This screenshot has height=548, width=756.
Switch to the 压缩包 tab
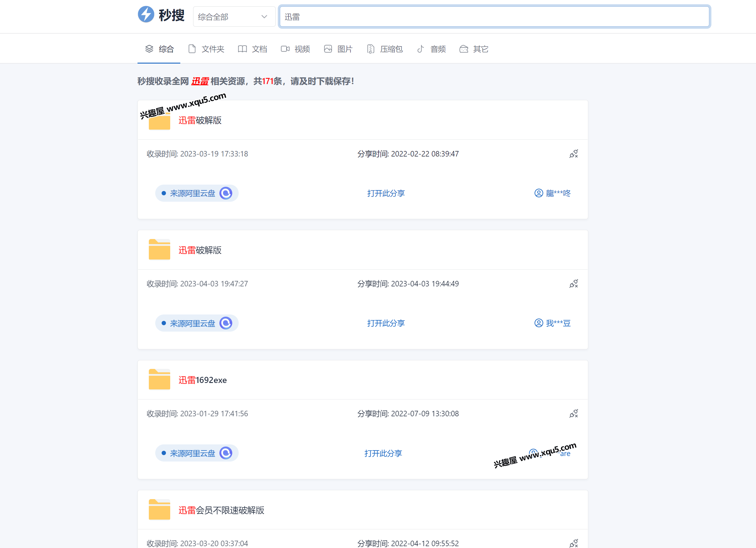click(x=385, y=49)
